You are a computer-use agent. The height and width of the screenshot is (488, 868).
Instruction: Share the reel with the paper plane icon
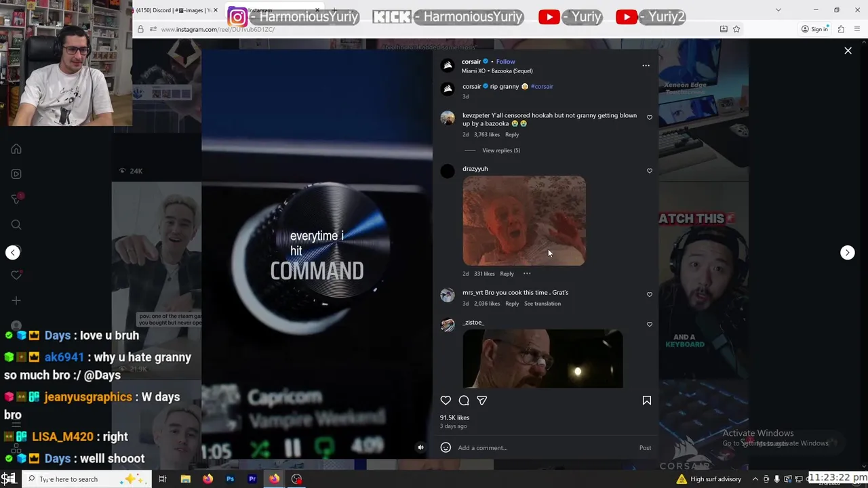pyautogui.click(x=481, y=401)
